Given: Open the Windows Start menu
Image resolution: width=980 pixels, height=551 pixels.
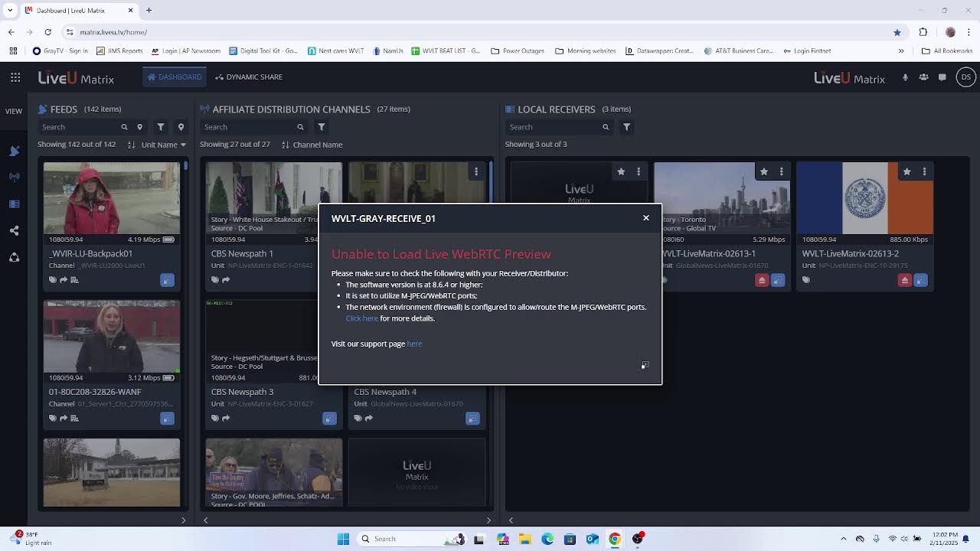Looking at the screenshot, I should tap(343, 539).
